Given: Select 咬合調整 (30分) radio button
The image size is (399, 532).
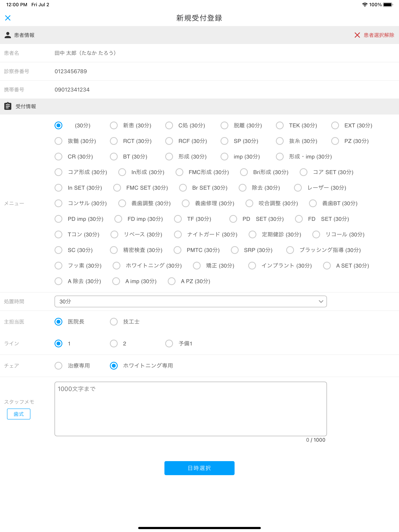Looking at the screenshot, I should click(249, 203).
